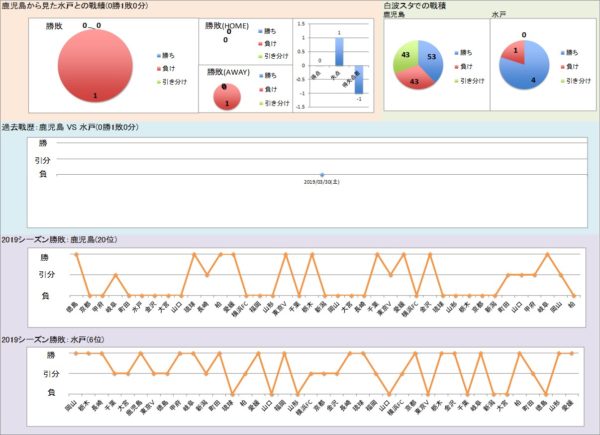The width and height of the screenshot is (600, 435).
Task: Click the date label 2019/03/30(土)
Action: tap(322, 182)
